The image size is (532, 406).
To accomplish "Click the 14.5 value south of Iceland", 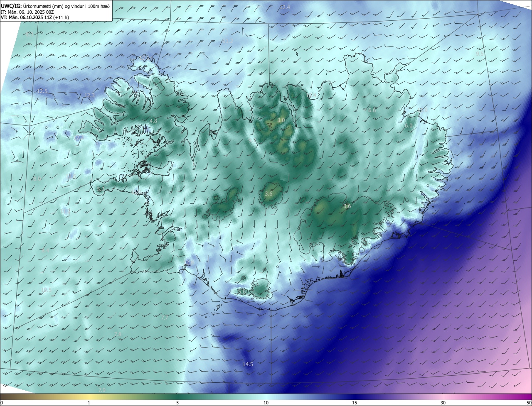I will [x=248, y=364].
